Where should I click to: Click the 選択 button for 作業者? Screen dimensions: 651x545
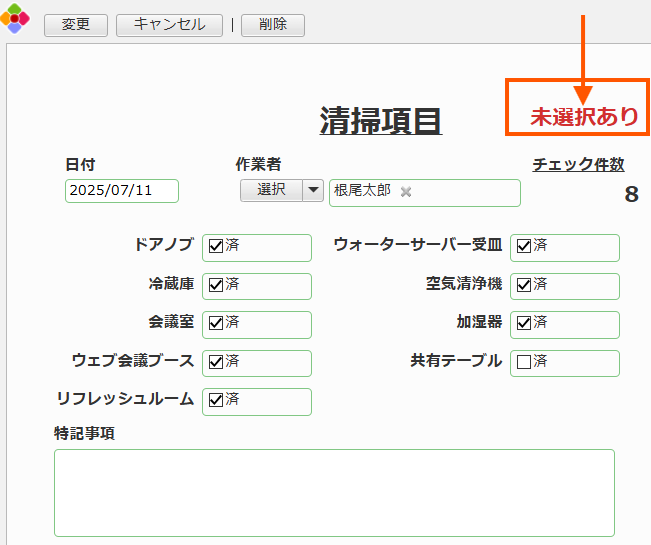pyautogui.click(x=271, y=191)
